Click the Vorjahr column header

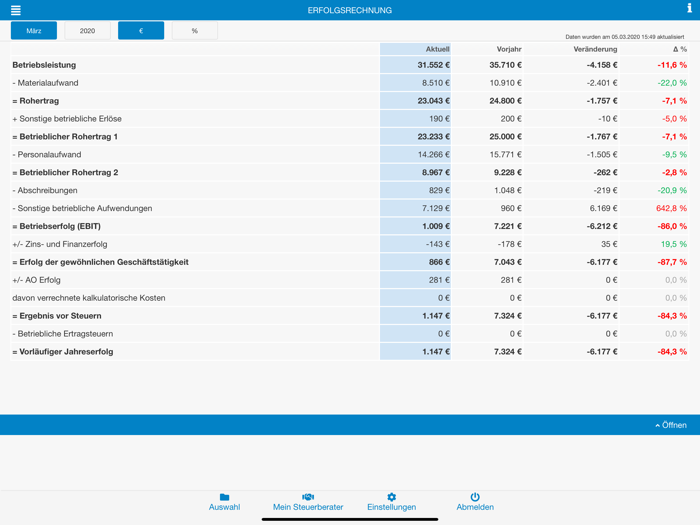(x=508, y=49)
